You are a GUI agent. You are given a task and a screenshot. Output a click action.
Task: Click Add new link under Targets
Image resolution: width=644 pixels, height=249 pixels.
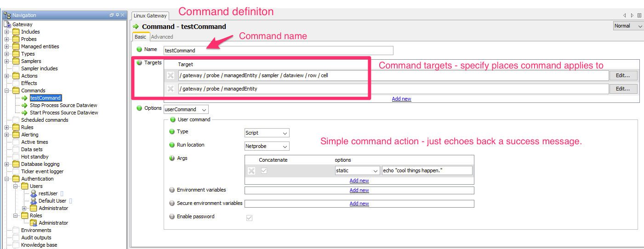[401, 99]
